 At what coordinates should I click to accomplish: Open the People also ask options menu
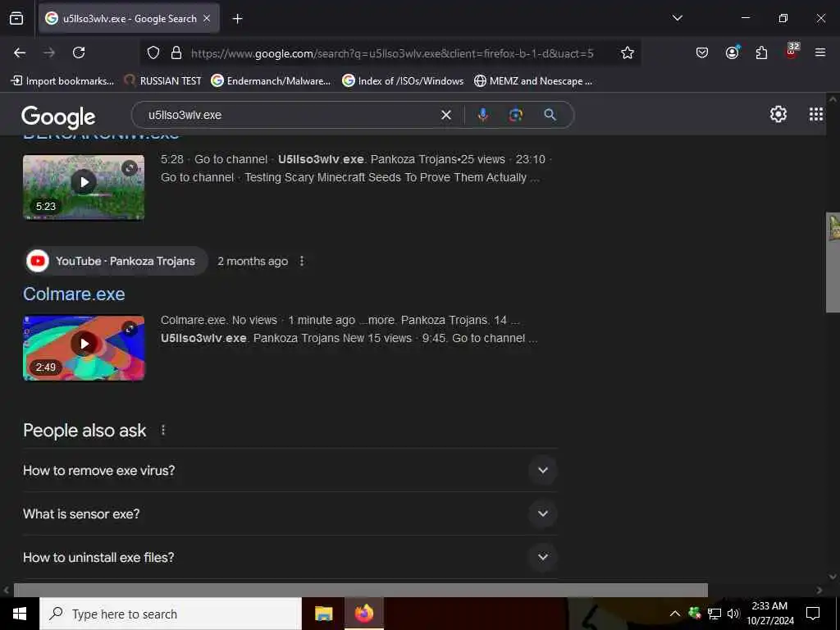163,430
